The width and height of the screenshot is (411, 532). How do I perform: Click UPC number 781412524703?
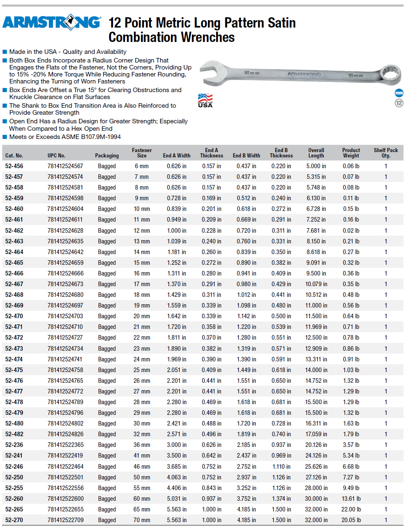pyautogui.click(x=65, y=316)
